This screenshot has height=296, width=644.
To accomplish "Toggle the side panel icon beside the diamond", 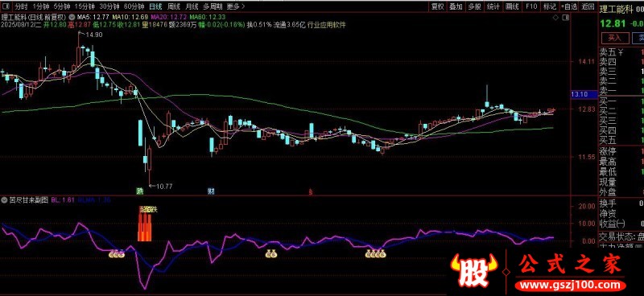I will pyautogui.click(x=566, y=18).
